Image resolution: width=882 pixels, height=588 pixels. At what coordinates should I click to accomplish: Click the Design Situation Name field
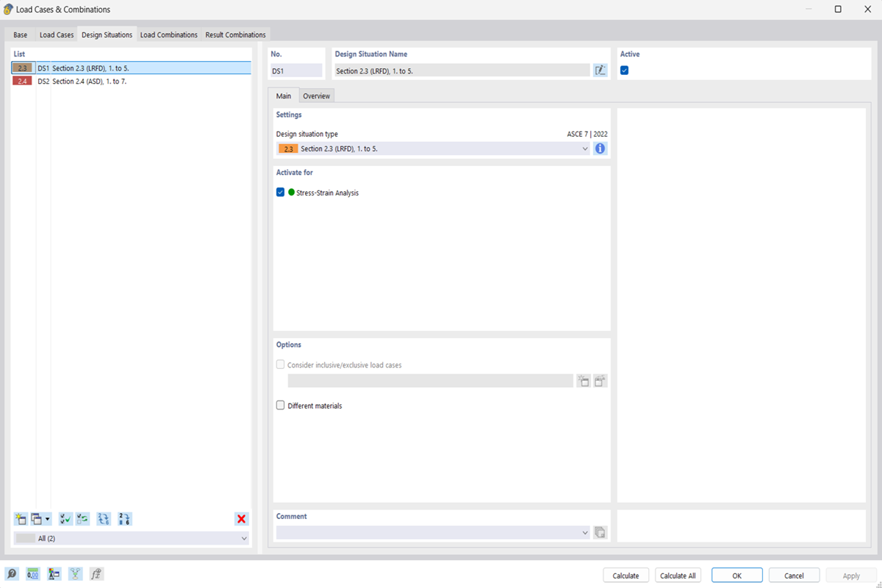[x=462, y=71]
